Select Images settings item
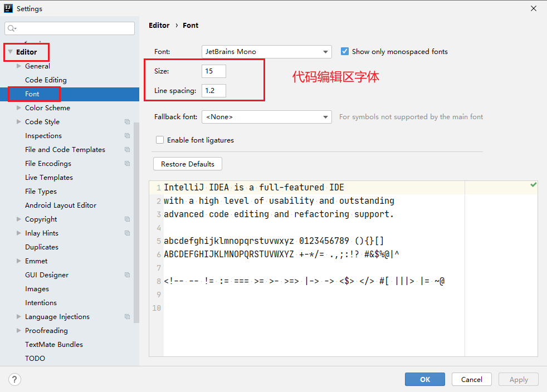Viewport: 547px width, 392px height. 37,289
